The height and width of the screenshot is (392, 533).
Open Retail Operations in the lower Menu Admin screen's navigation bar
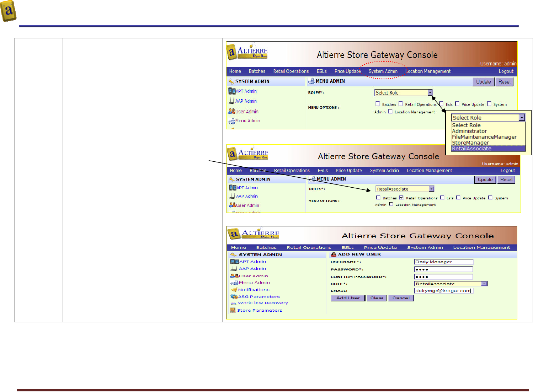coord(292,171)
